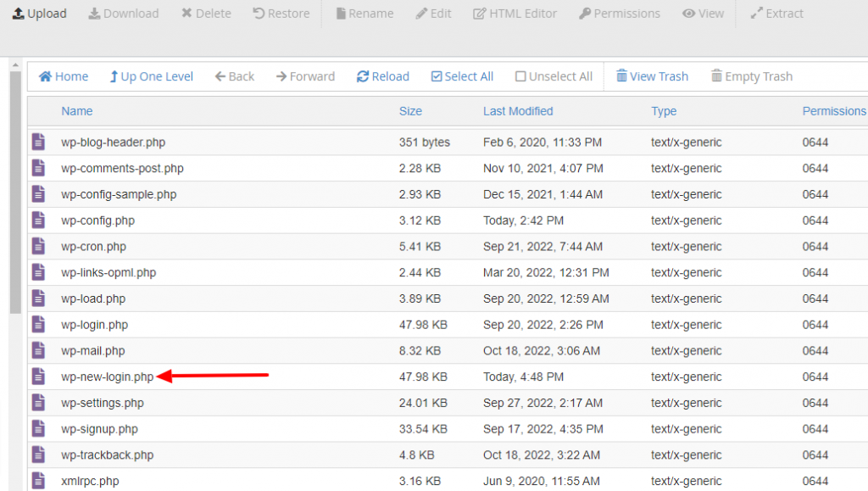
Task: Click the file icon for xmlrpc.php
Action: pos(38,481)
